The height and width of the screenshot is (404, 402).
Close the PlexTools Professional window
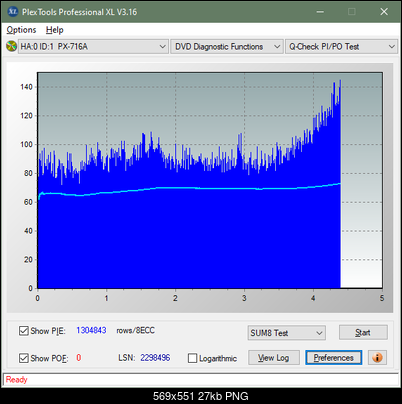coord(384,12)
